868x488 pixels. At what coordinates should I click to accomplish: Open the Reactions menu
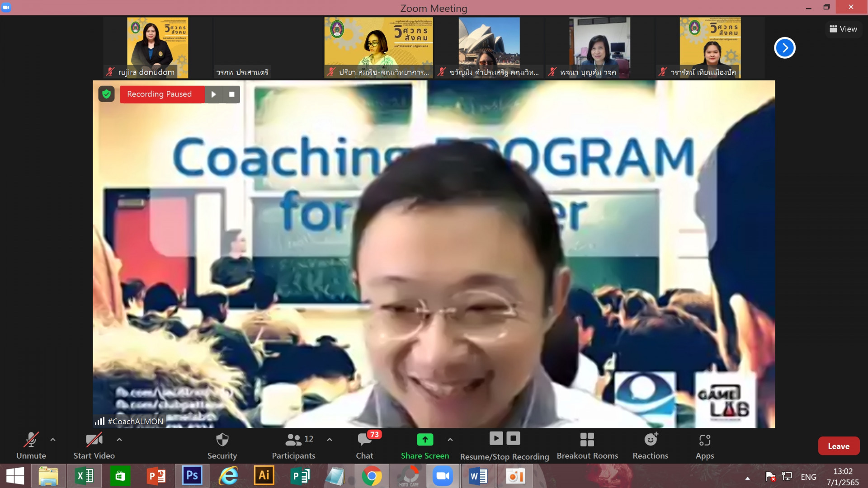[650, 446]
